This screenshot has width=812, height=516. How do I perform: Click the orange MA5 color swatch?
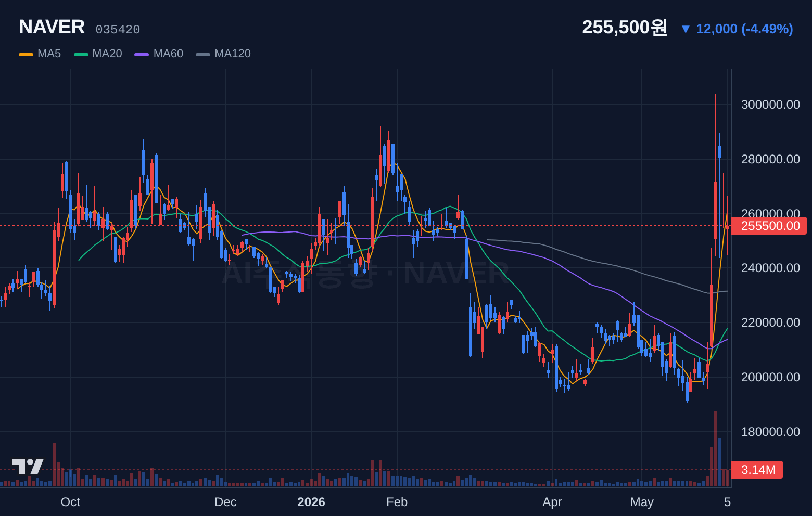(26, 54)
